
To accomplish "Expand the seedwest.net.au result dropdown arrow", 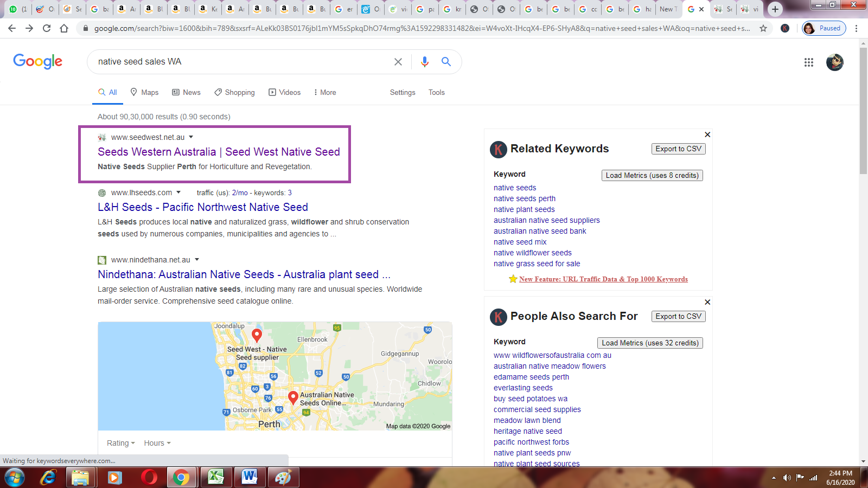I will [x=191, y=137].
